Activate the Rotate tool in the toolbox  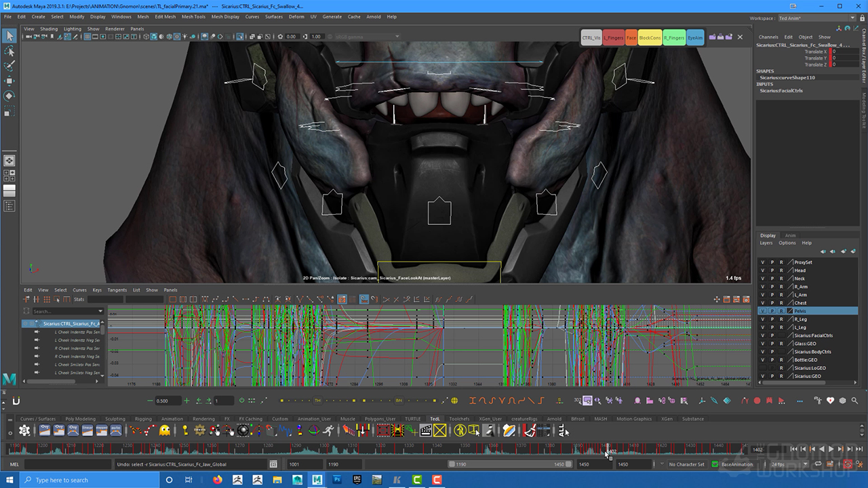(9, 96)
